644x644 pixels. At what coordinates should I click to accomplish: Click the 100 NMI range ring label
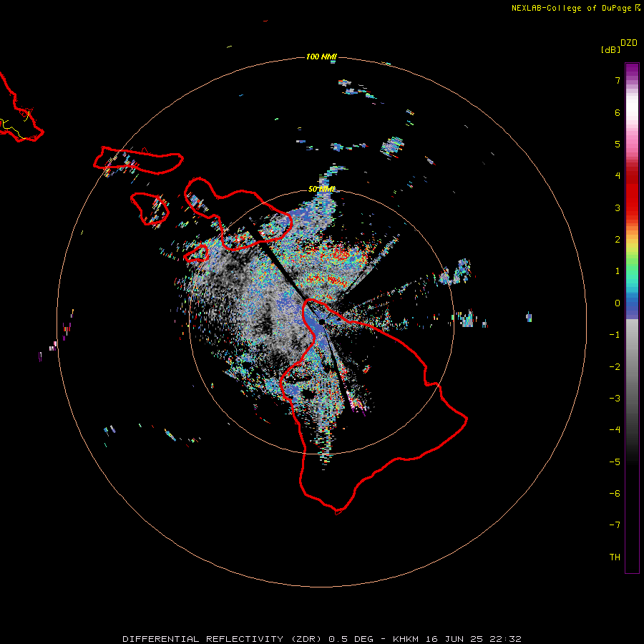pyautogui.click(x=321, y=57)
